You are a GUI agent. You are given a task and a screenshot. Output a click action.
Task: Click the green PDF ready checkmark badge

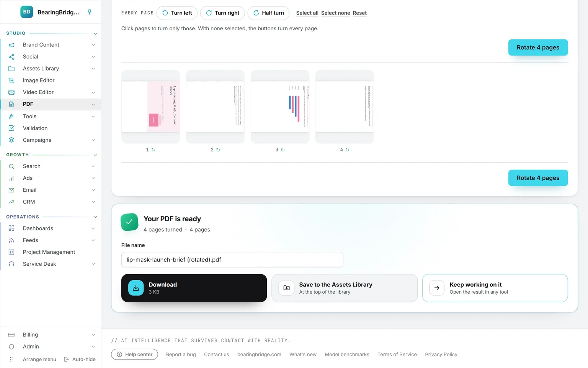tap(129, 222)
